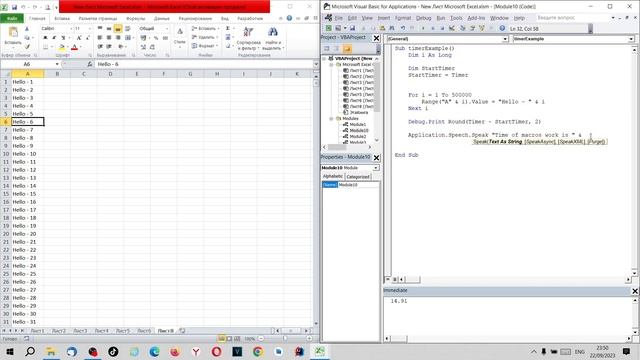
Task: Toggle center horizontal alignment in Excel ribbon
Action: tap(109, 38)
